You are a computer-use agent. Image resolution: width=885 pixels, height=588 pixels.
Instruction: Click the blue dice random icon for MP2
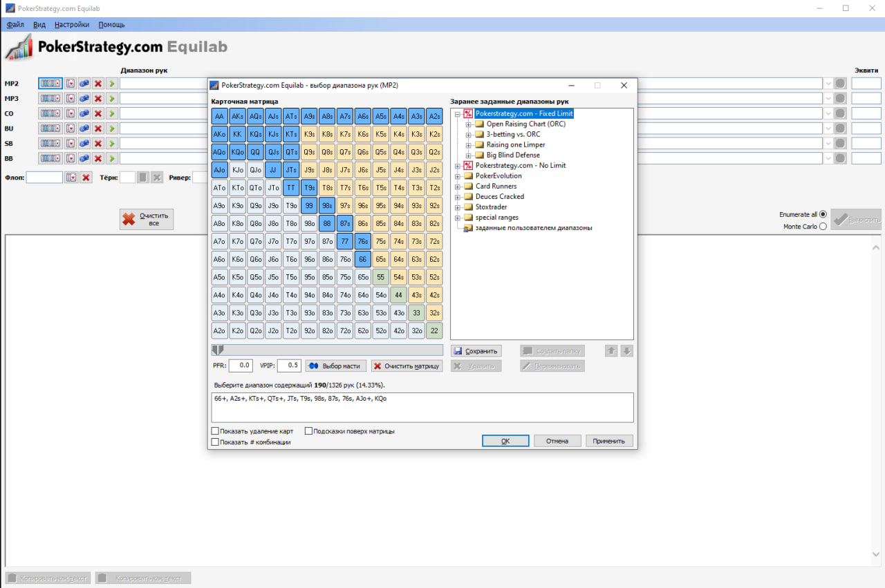pyautogui.click(x=84, y=83)
